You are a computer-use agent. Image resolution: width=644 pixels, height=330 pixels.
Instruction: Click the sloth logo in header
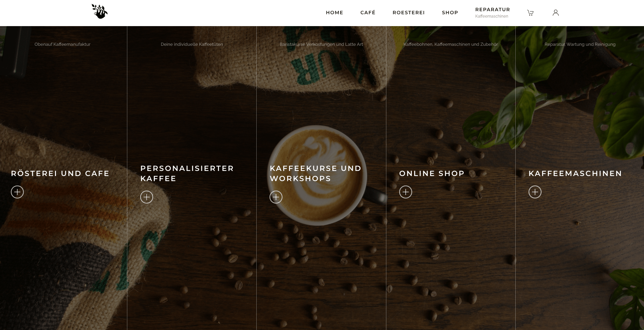(x=99, y=11)
